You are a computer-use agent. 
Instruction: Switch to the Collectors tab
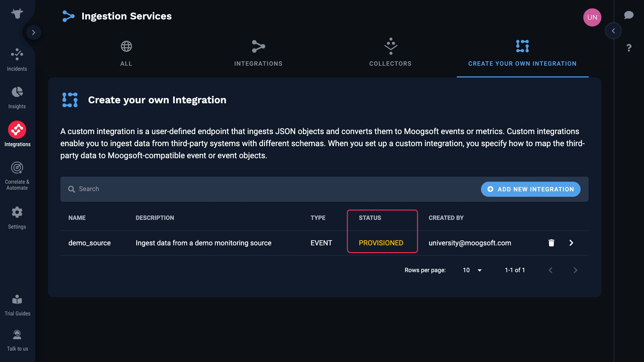390,54
